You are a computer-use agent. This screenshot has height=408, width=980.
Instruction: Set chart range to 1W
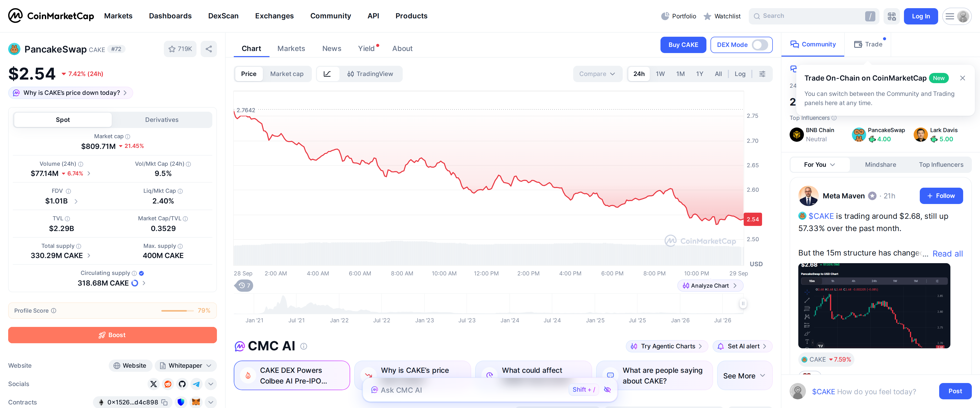click(660, 74)
